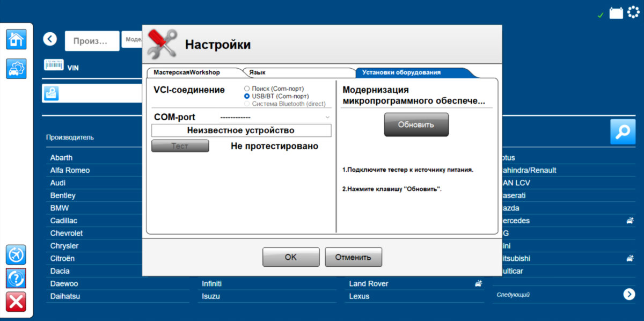
Task: Open the Help question mark icon
Action: 16,278
